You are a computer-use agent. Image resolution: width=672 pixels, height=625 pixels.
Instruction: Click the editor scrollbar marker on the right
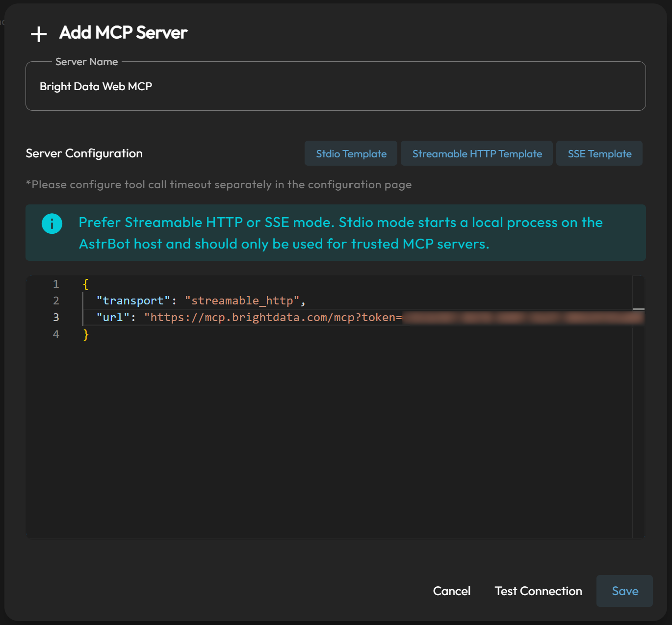(638, 309)
